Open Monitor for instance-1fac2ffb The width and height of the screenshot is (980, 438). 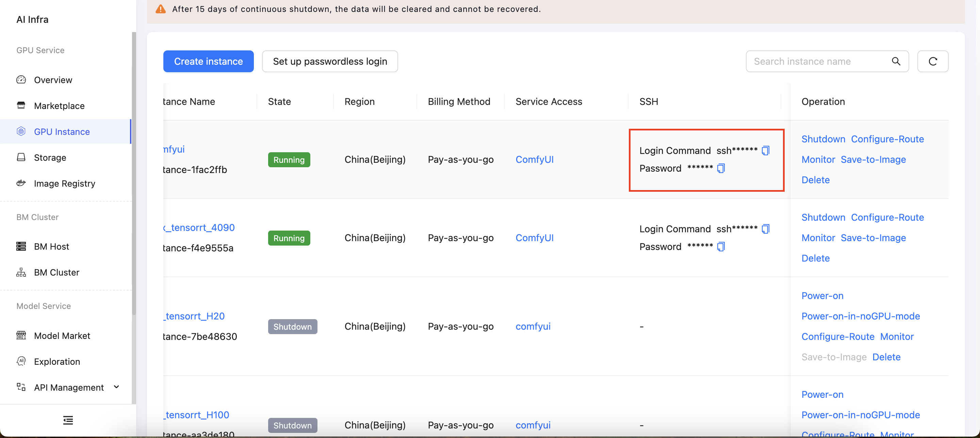point(818,160)
